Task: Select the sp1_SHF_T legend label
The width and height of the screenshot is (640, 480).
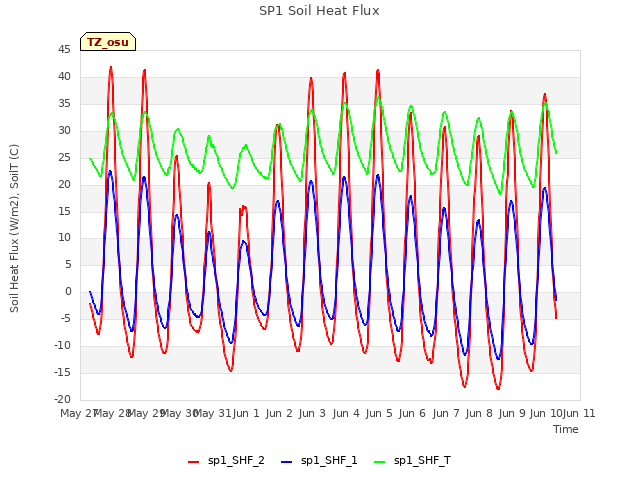Action: pyautogui.click(x=422, y=460)
